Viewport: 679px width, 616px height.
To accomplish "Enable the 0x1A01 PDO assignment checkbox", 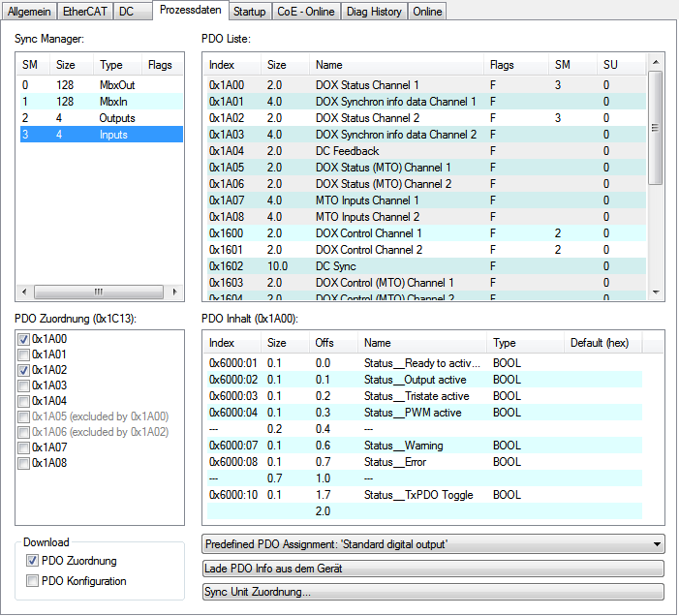I will coord(24,354).
